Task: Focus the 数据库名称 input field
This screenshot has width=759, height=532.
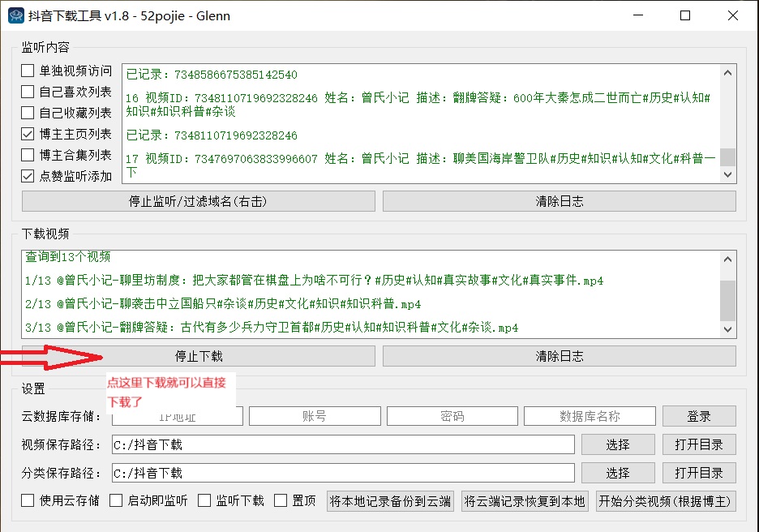Action: coord(590,416)
